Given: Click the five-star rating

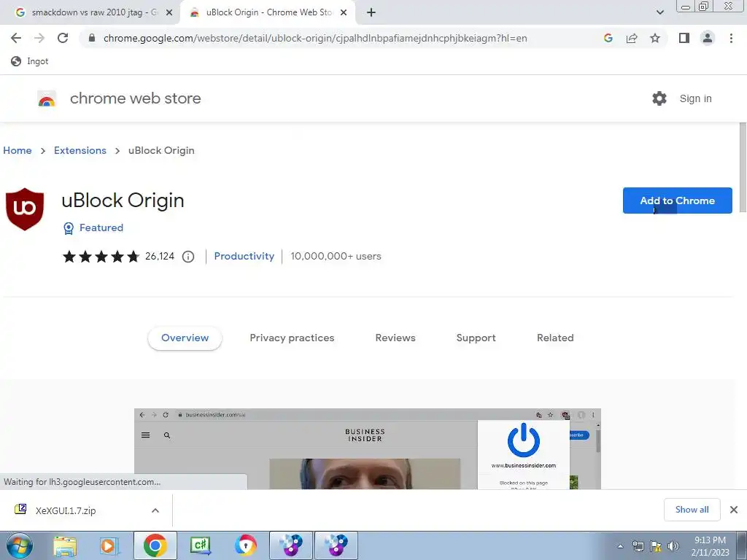Looking at the screenshot, I should pyautogui.click(x=101, y=257).
